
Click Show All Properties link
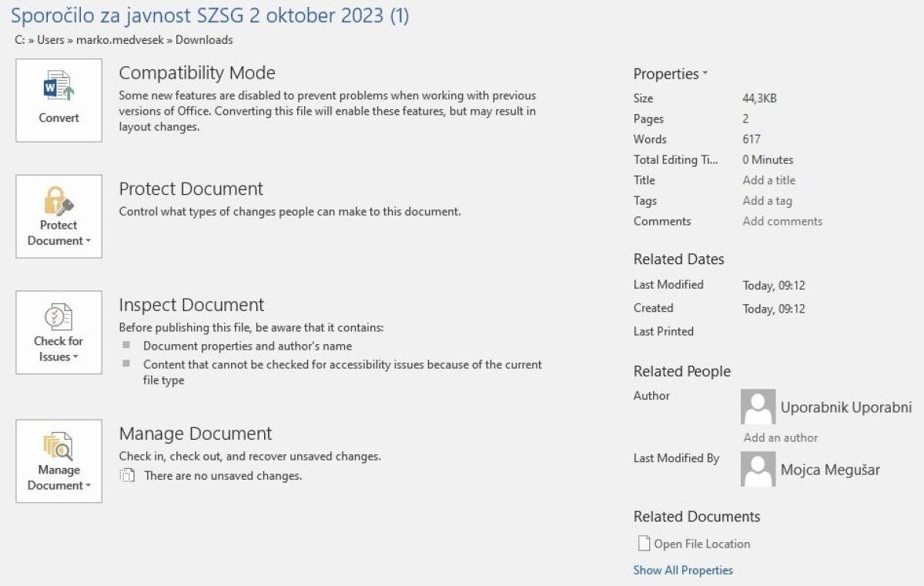point(683,571)
